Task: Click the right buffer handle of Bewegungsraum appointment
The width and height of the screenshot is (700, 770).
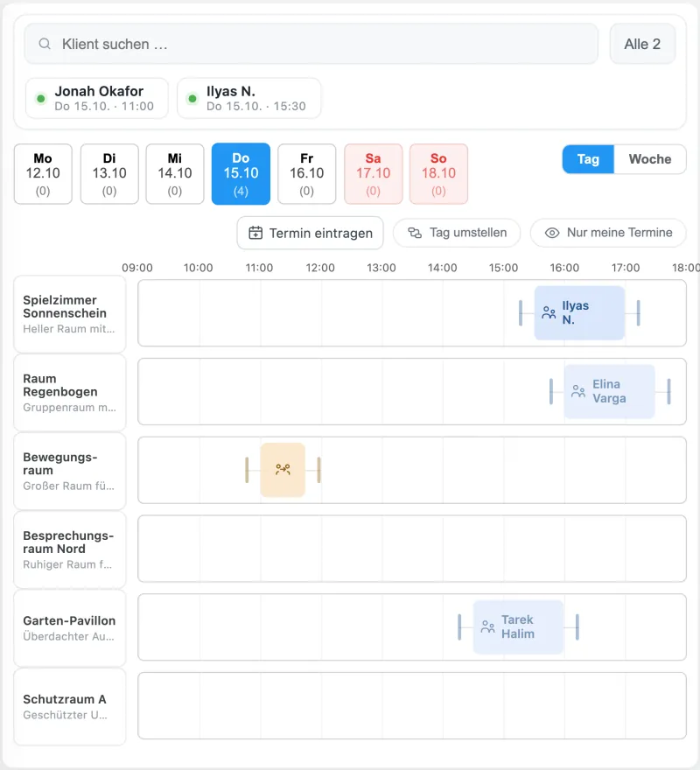Action: [x=318, y=470]
